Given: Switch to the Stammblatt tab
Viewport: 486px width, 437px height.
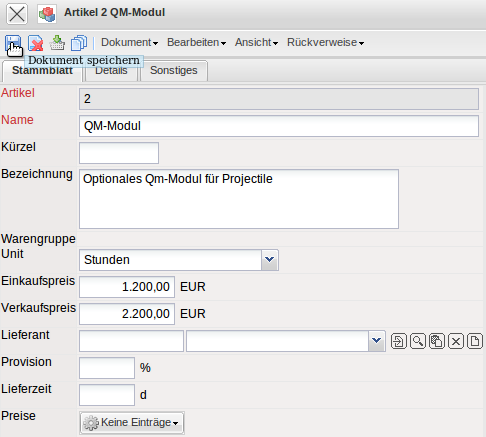Looking at the screenshot, I should click(42, 71).
